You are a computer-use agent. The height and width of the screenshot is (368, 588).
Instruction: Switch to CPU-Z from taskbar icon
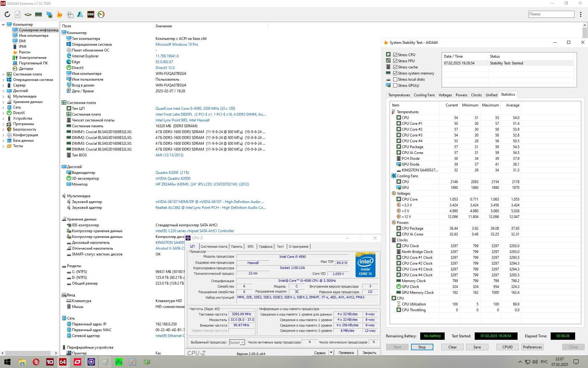91,362
